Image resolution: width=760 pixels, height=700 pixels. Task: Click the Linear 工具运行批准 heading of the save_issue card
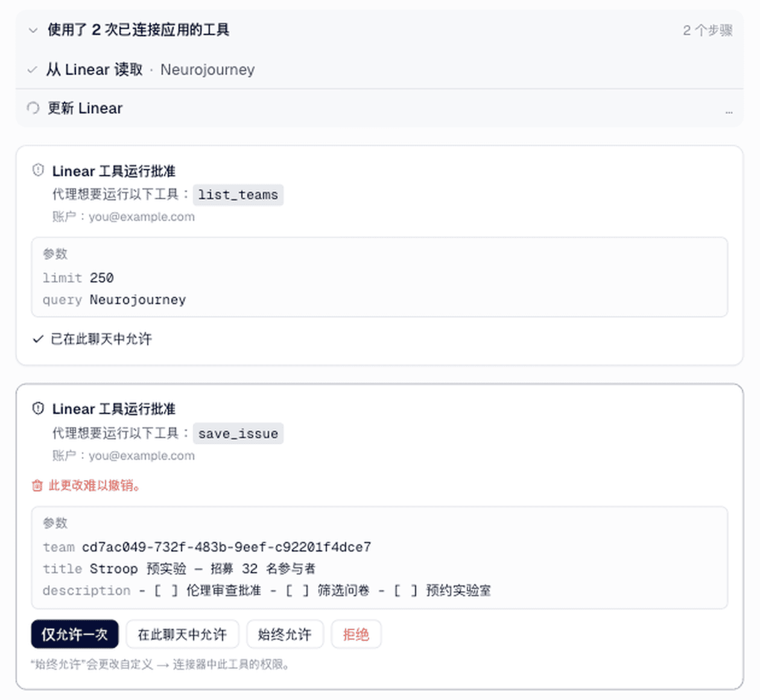pyautogui.click(x=114, y=409)
